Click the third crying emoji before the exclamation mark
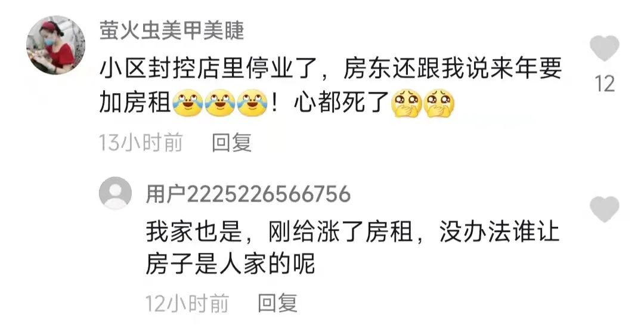The height and width of the screenshot is (334, 644). pos(252,103)
